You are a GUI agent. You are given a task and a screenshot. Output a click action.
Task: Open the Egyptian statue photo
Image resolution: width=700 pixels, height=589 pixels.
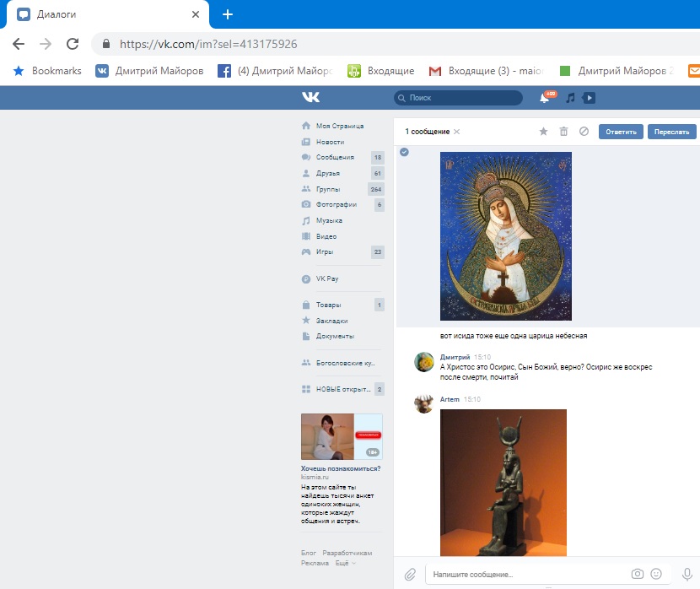pos(503,483)
